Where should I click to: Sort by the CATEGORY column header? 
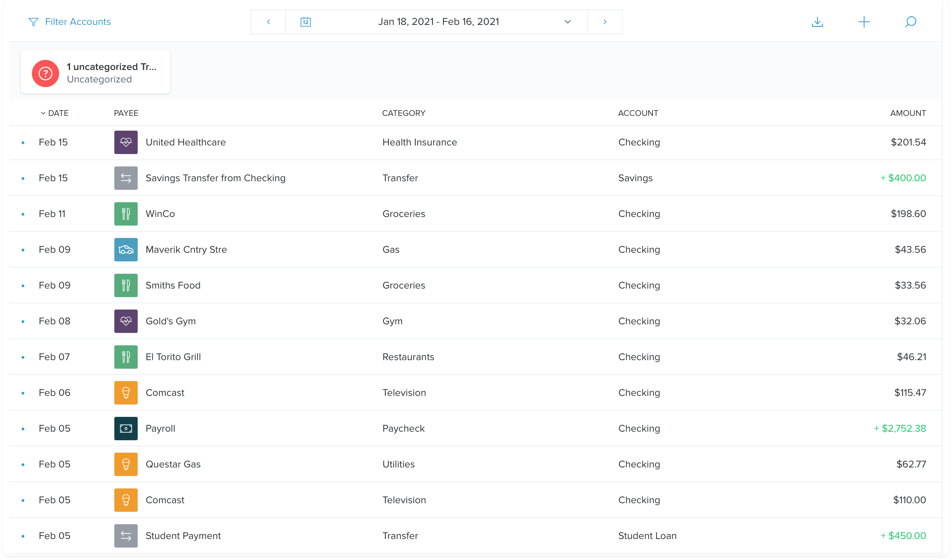(x=403, y=113)
